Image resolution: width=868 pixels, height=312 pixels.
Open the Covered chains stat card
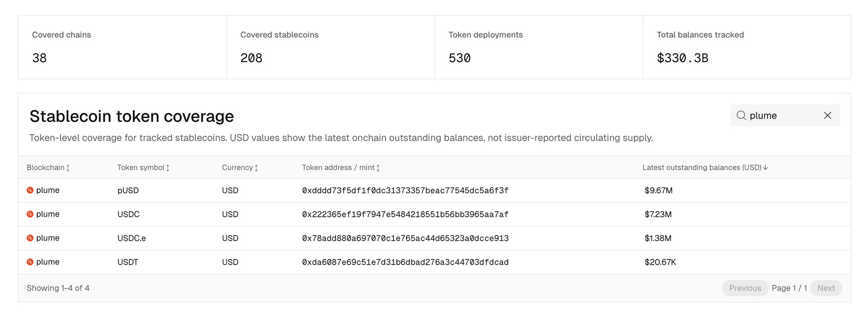coord(122,47)
